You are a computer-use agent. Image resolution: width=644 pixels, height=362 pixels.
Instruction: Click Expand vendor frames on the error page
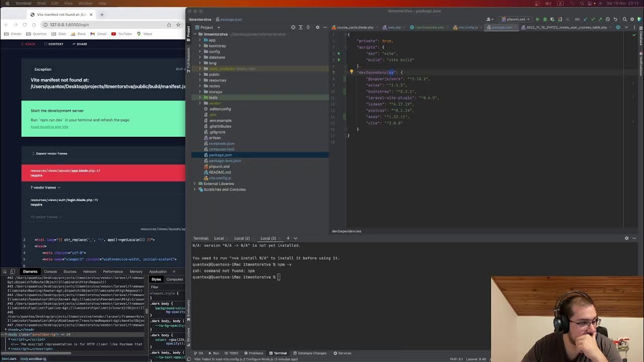pos(50,153)
